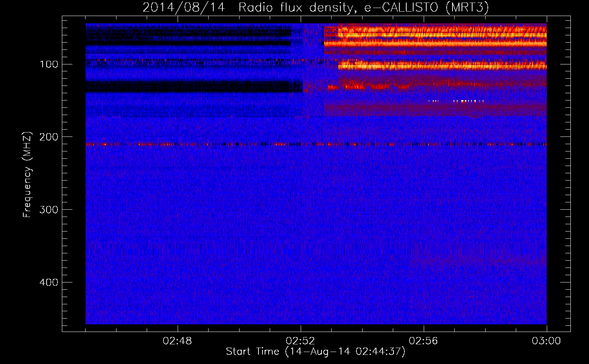The image size is (589, 364).
Task: Click the 200 frequency tick label
Action: coord(49,137)
